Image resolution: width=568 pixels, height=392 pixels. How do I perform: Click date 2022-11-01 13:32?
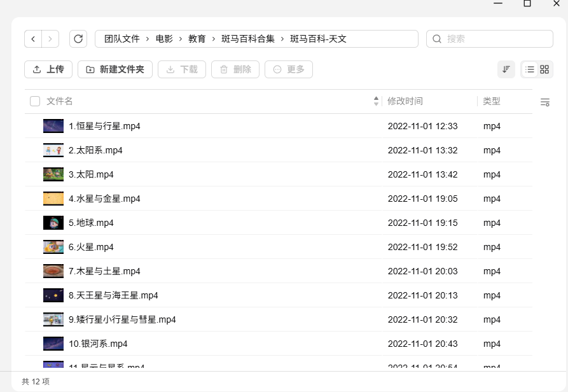coord(423,150)
